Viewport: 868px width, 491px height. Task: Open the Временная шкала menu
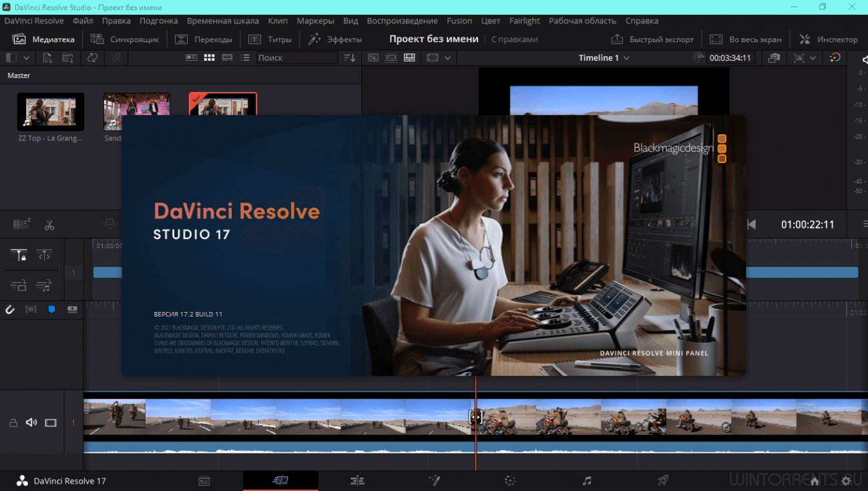(x=223, y=21)
